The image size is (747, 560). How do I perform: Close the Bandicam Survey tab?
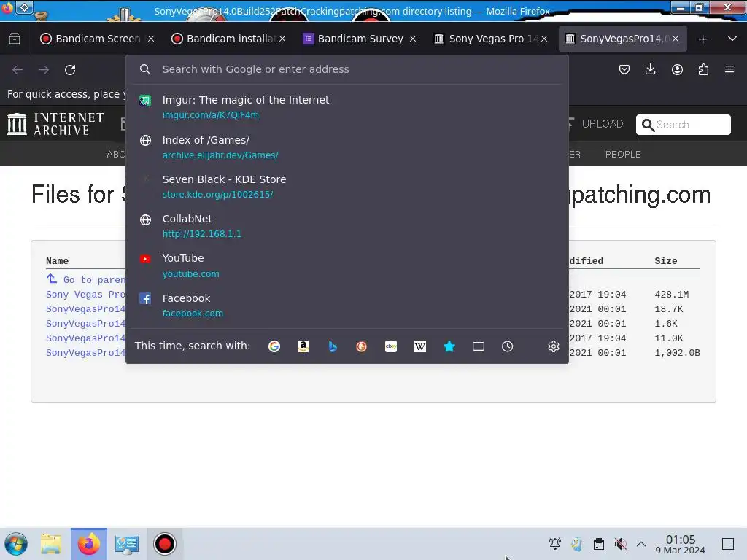pos(413,39)
